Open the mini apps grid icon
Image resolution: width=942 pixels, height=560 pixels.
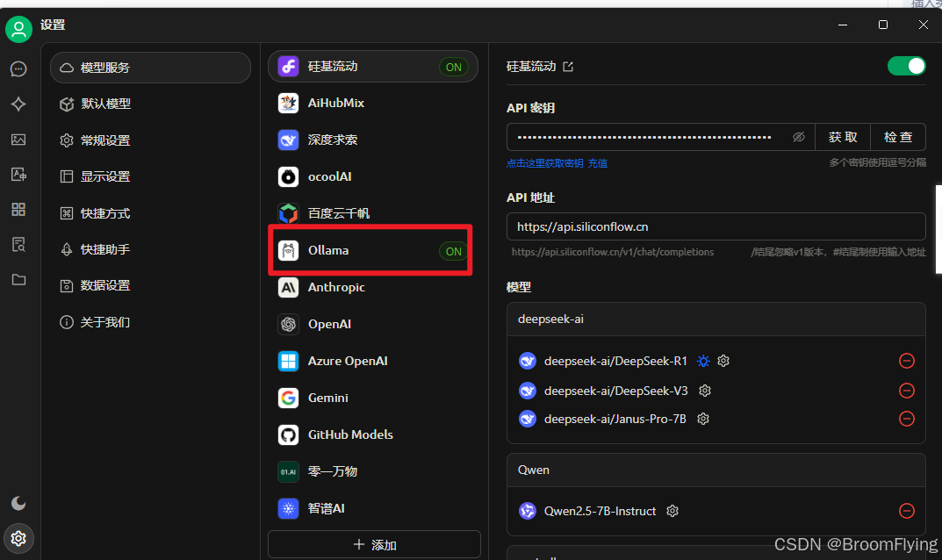(x=18, y=209)
